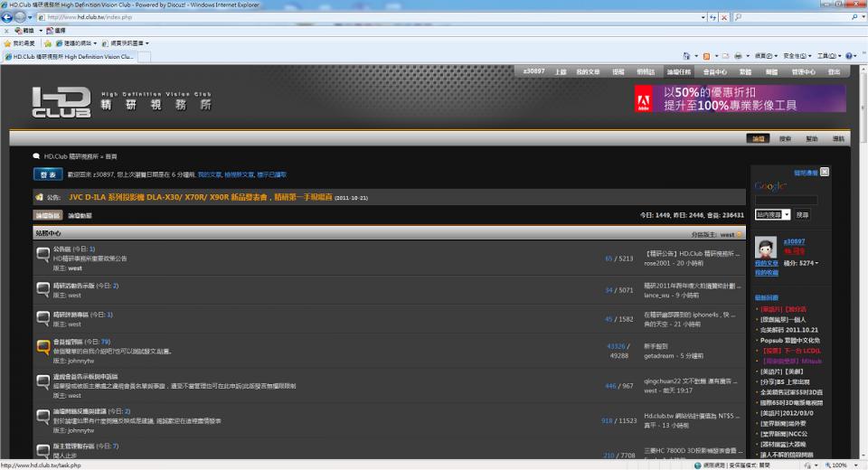Click the printer icon in command bar

738,56
